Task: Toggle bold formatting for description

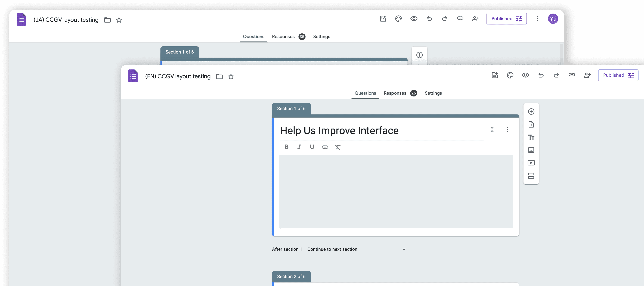Action: point(286,147)
